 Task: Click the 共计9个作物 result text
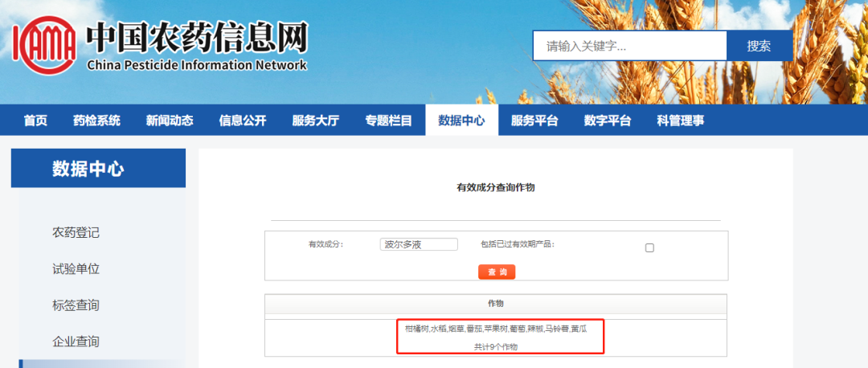(x=495, y=347)
